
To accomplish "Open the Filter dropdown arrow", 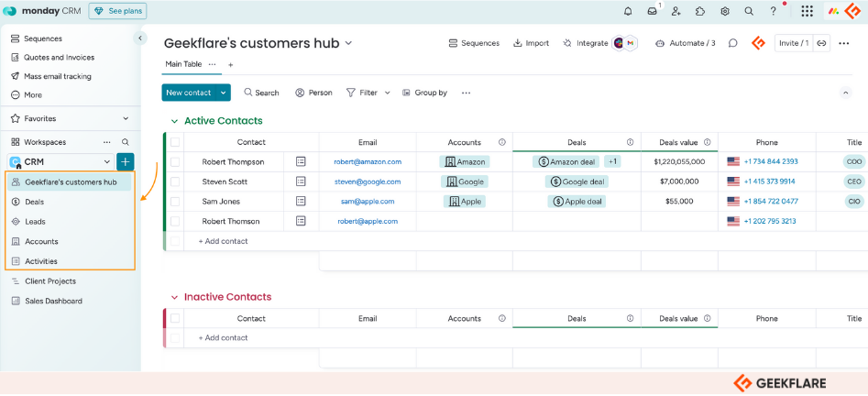I will coord(388,93).
